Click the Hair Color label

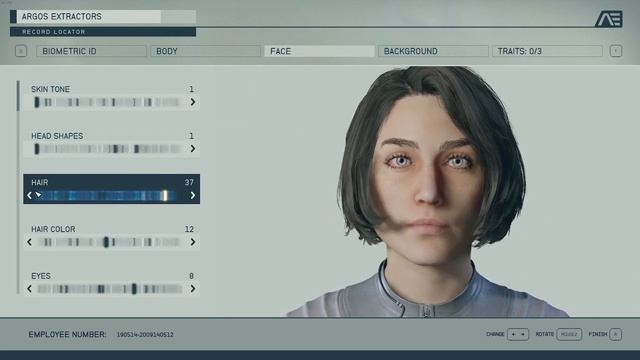[x=53, y=229]
